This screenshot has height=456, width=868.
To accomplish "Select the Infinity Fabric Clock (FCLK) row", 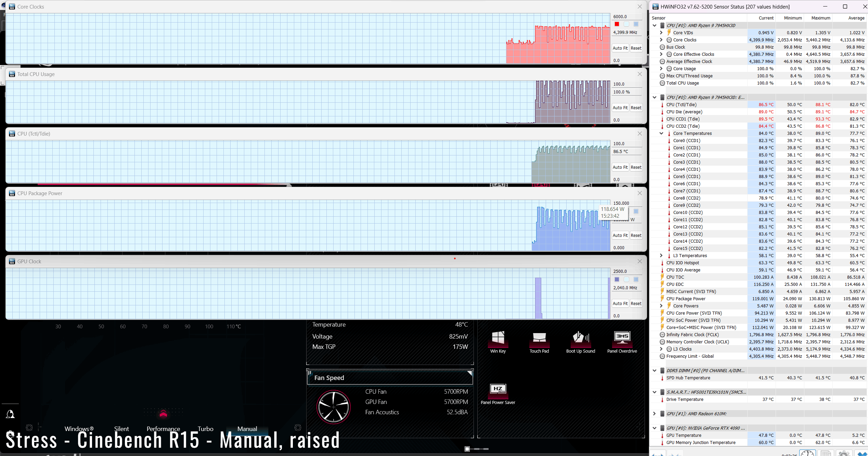I will tap(759, 335).
